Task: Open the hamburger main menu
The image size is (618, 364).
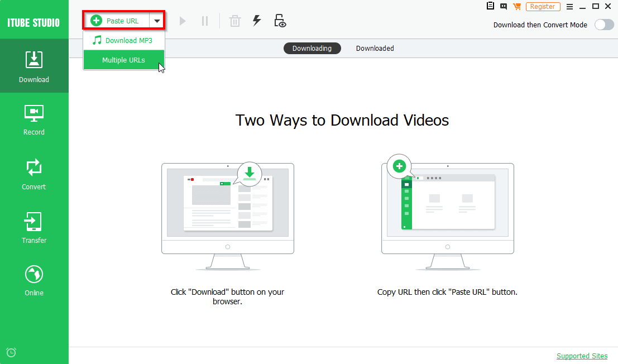Action: click(x=569, y=6)
